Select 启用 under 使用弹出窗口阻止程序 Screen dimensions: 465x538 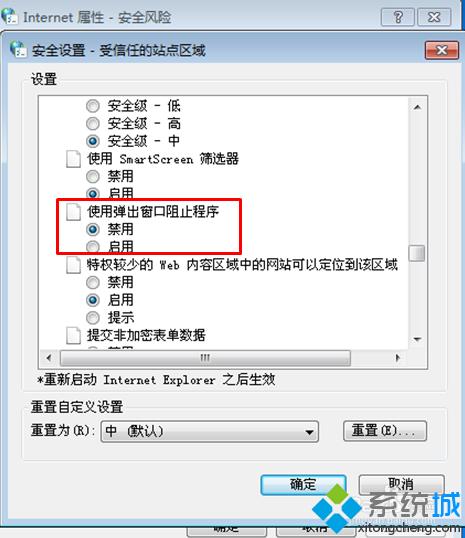click(x=93, y=246)
